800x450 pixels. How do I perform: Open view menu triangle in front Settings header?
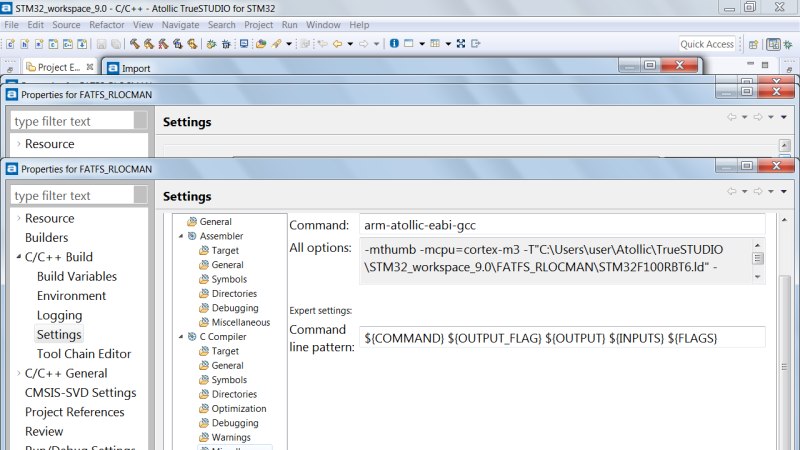pos(784,191)
